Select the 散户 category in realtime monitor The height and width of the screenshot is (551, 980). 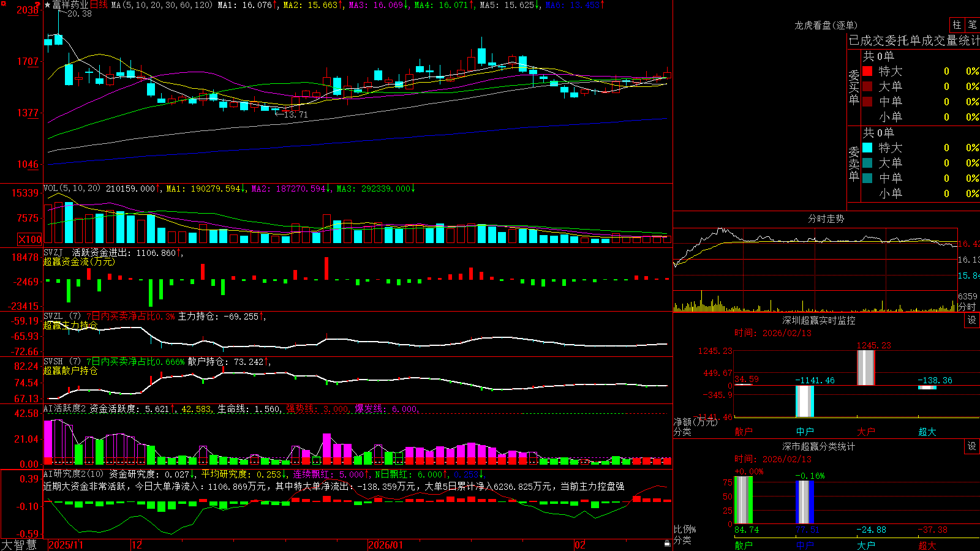(744, 432)
